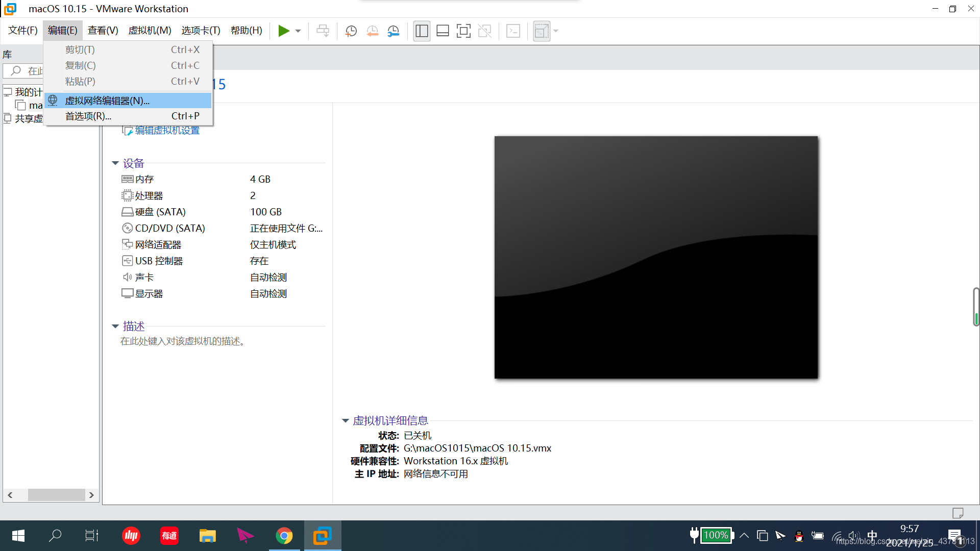The height and width of the screenshot is (551, 980).
Task: Open Task View on taskbar
Action: click(92, 536)
